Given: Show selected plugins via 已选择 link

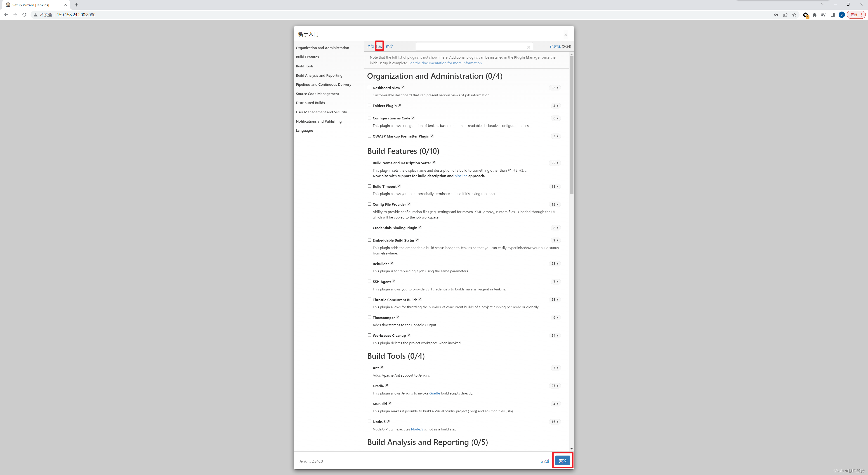Looking at the screenshot, I should pos(555,47).
